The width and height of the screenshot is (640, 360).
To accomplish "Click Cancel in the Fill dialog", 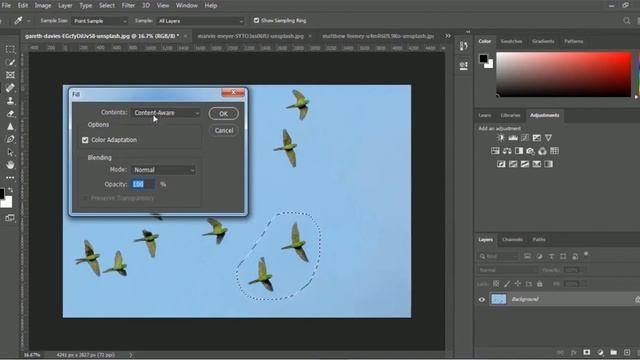I will [x=224, y=131].
